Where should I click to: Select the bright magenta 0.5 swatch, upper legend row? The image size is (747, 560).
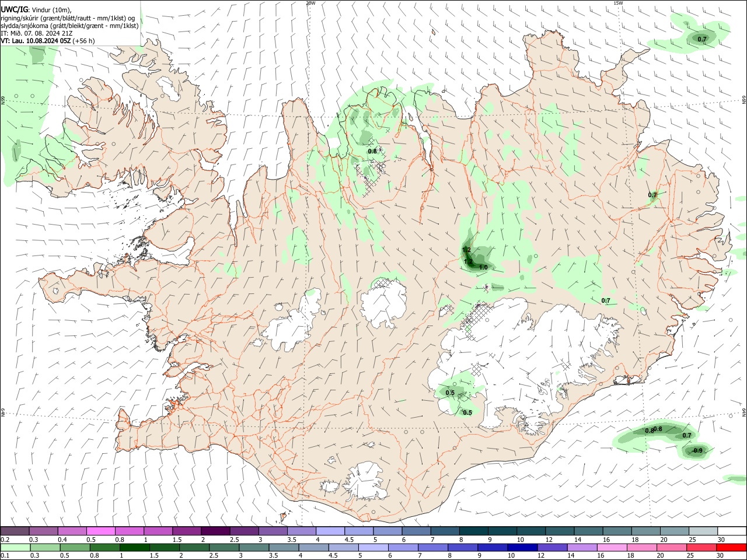(100, 531)
